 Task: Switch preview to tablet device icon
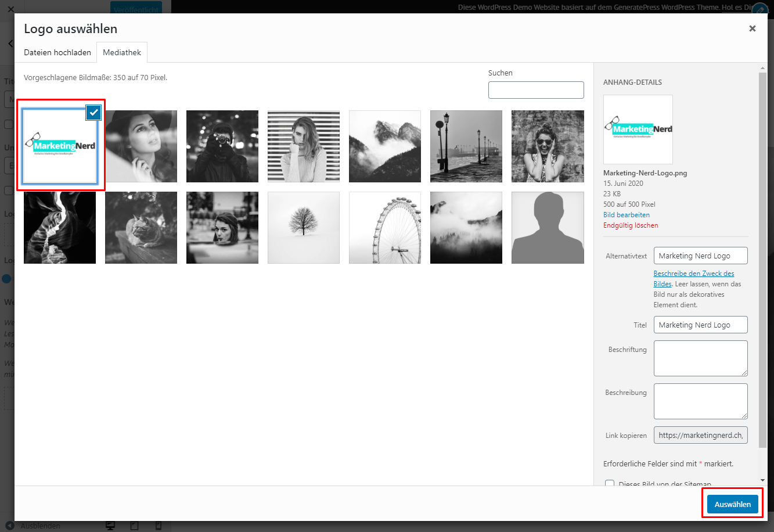click(134, 526)
